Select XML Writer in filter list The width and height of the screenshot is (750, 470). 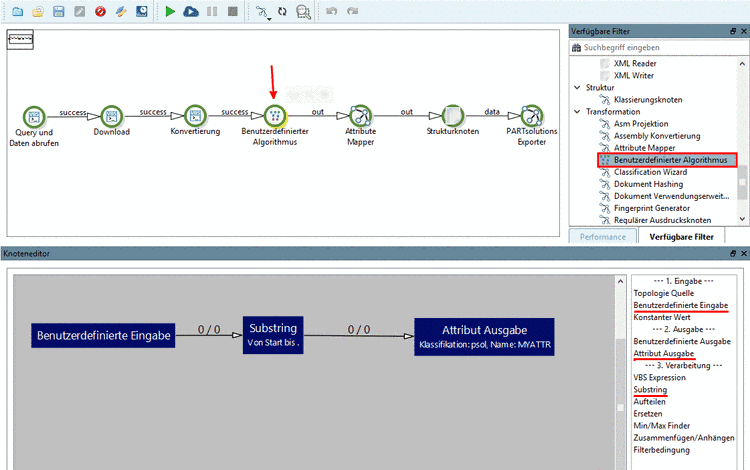click(x=633, y=76)
